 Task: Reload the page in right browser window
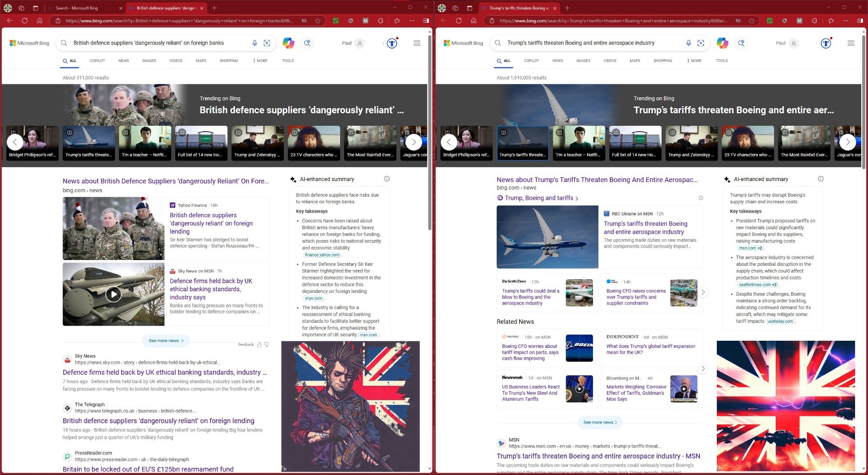[459, 21]
